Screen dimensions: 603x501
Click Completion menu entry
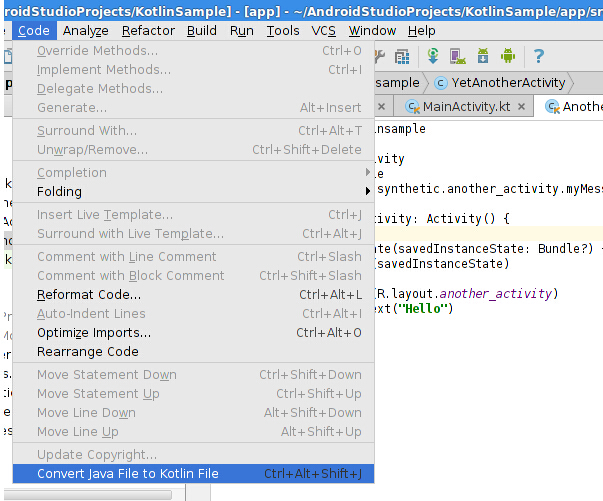pos(193,173)
